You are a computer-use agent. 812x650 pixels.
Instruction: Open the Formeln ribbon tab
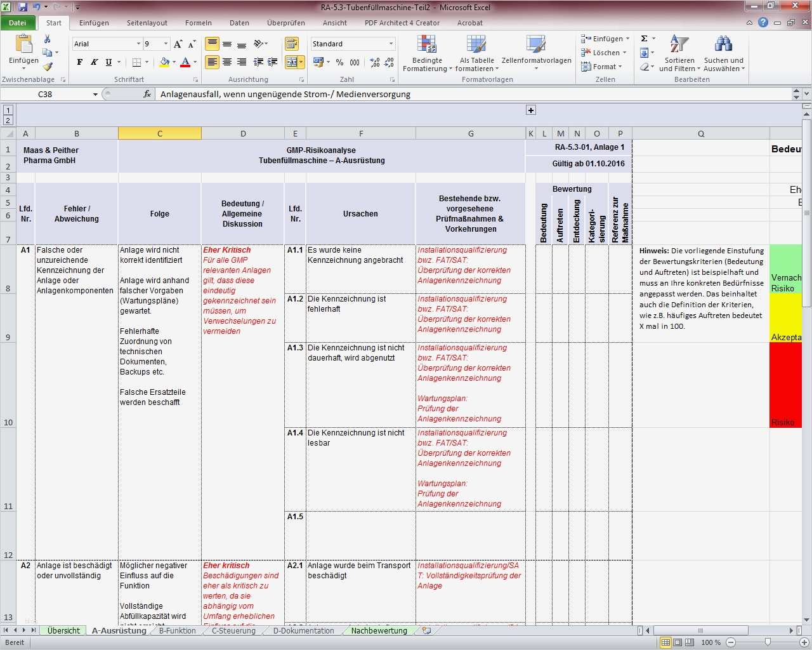198,23
